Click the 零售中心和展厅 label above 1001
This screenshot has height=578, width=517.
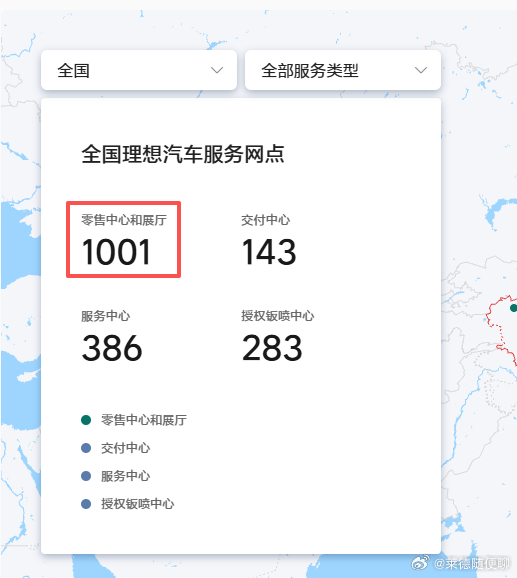pyautogui.click(x=124, y=220)
